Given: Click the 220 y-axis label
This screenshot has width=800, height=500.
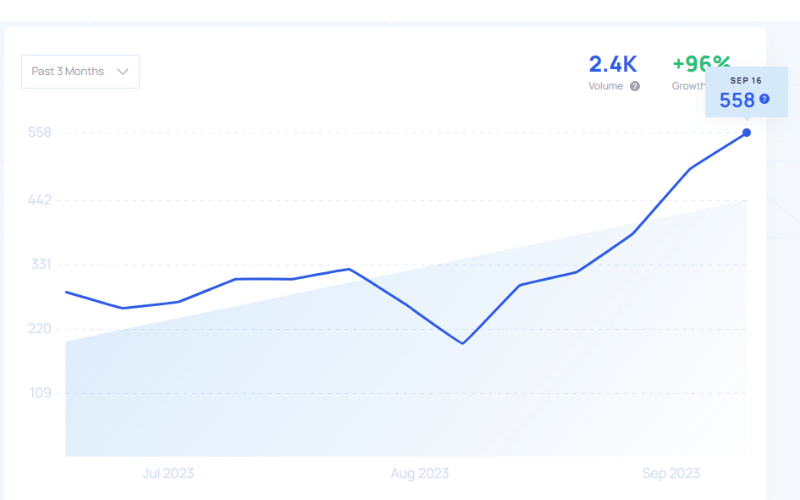Looking at the screenshot, I should pos(39,329).
